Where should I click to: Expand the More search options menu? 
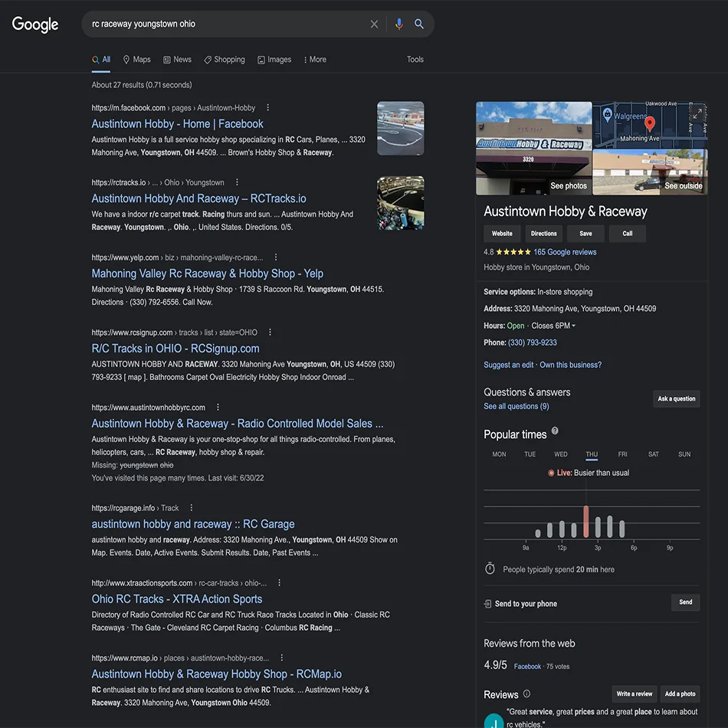point(315,60)
